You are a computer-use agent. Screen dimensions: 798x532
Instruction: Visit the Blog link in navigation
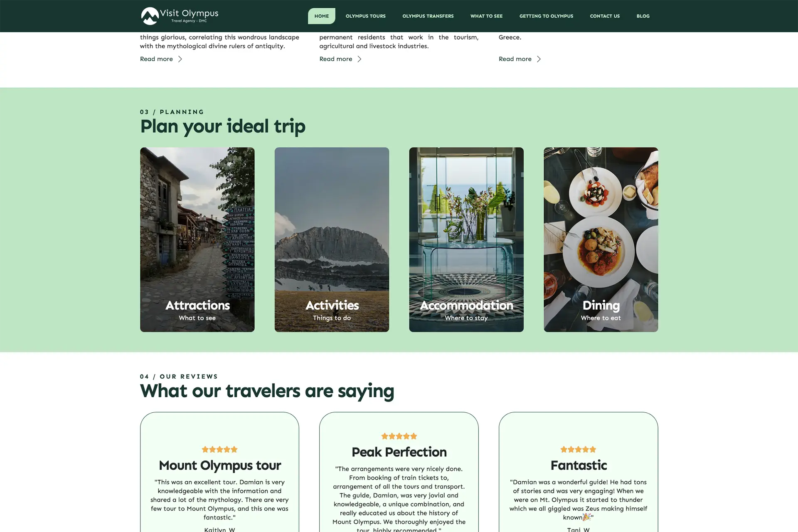(643, 16)
